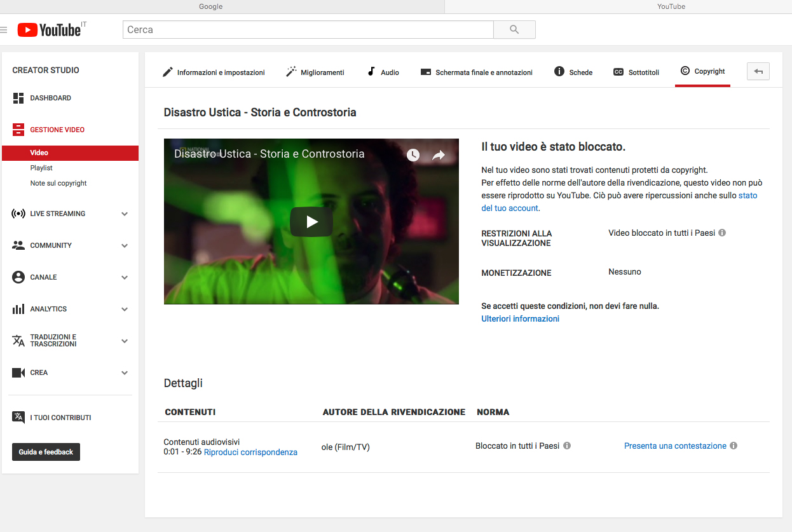
Task: Play the Disastro Ustica video
Action: 311,222
